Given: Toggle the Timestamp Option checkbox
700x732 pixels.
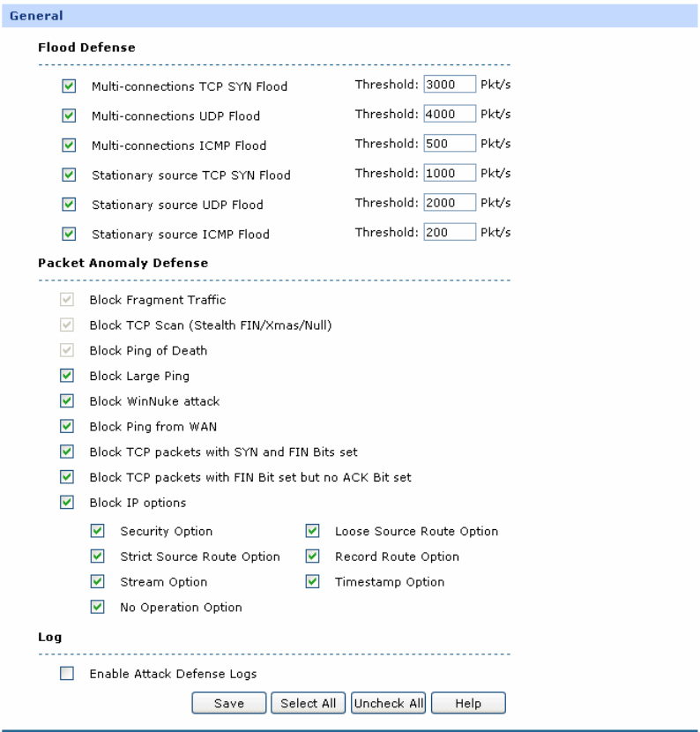Looking at the screenshot, I should (x=312, y=582).
